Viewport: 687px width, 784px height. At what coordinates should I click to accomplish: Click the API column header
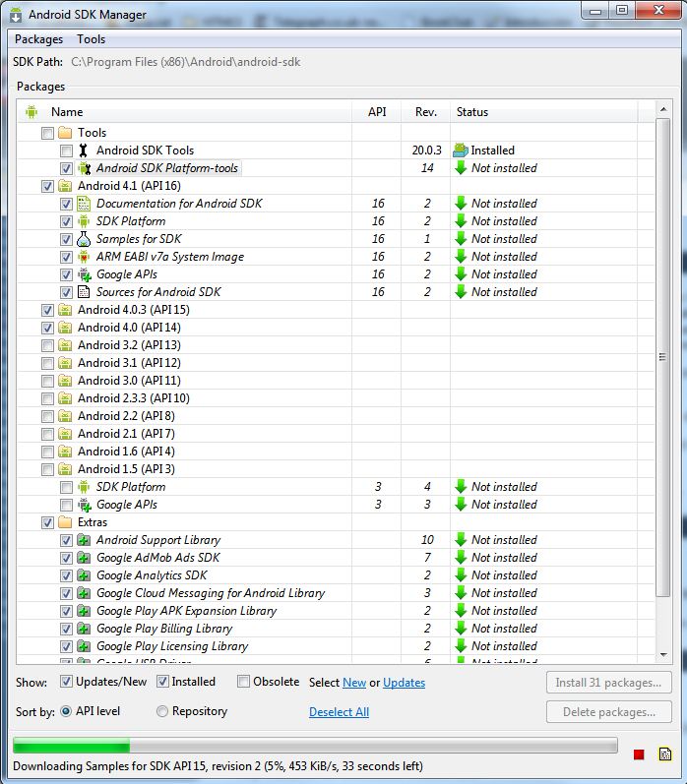[377, 112]
